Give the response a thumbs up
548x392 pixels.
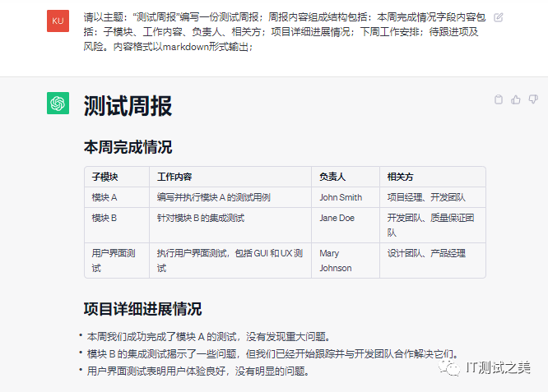tap(516, 99)
